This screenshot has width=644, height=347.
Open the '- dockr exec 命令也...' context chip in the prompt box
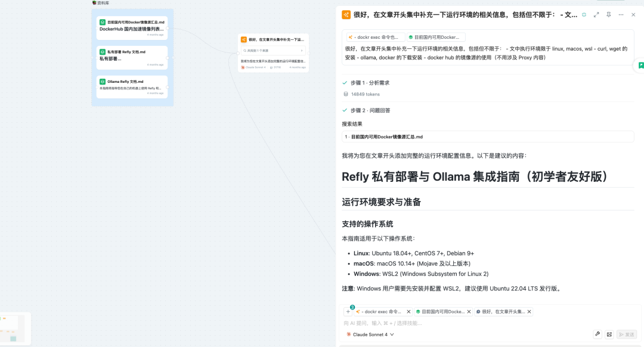pos(376,37)
